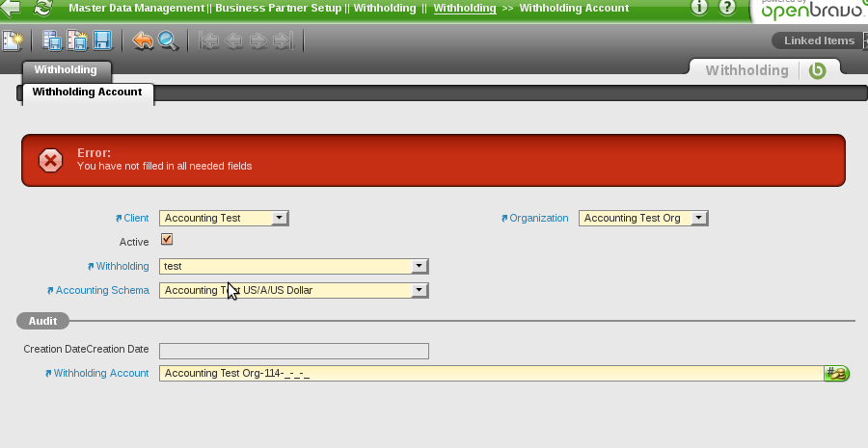The height and width of the screenshot is (448, 868).
Task: Click the Withholding title on the right
Action: (x=746, y=70)
